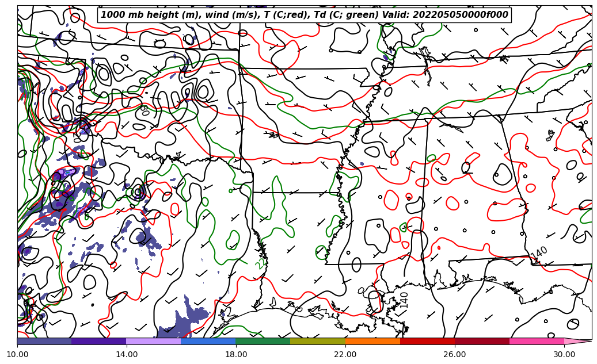Click the green 22 dewpoint contour label
The width and height of the screenshot is (597, 364).
click(261, 263)
